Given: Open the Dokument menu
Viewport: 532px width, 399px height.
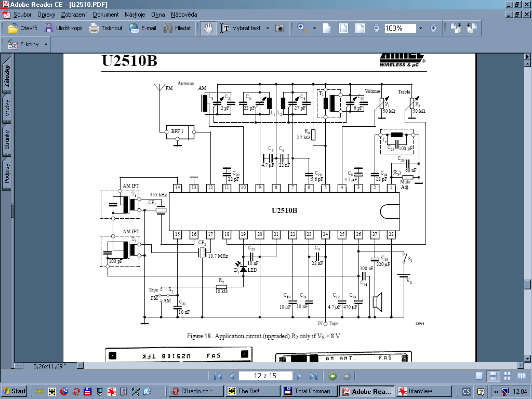Looking at the screenshot, I should coord(106,15).
